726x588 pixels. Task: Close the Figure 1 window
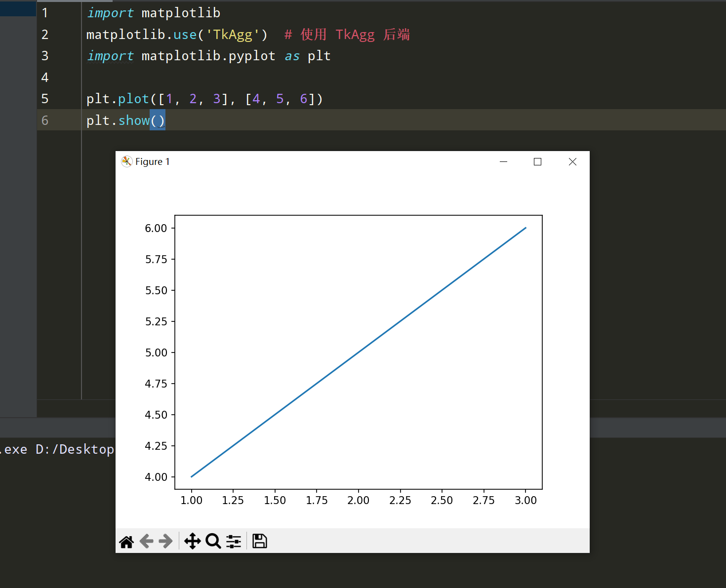(572, 161)
